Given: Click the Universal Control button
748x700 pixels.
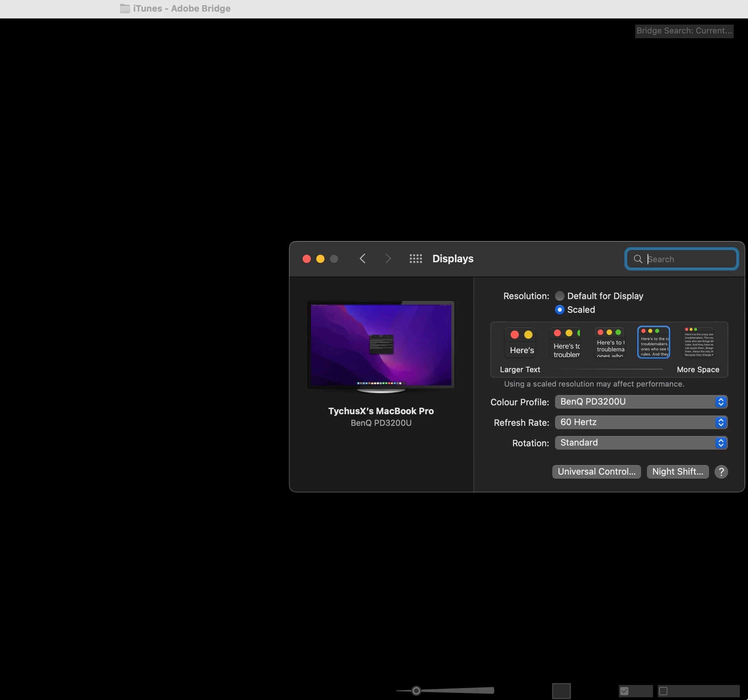Looking at the screenshot, I should point(596,472).
